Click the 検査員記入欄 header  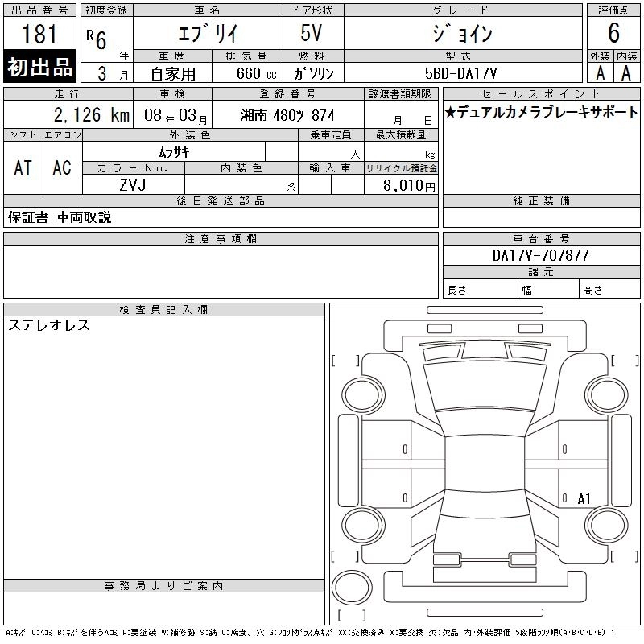click(164, 310)
